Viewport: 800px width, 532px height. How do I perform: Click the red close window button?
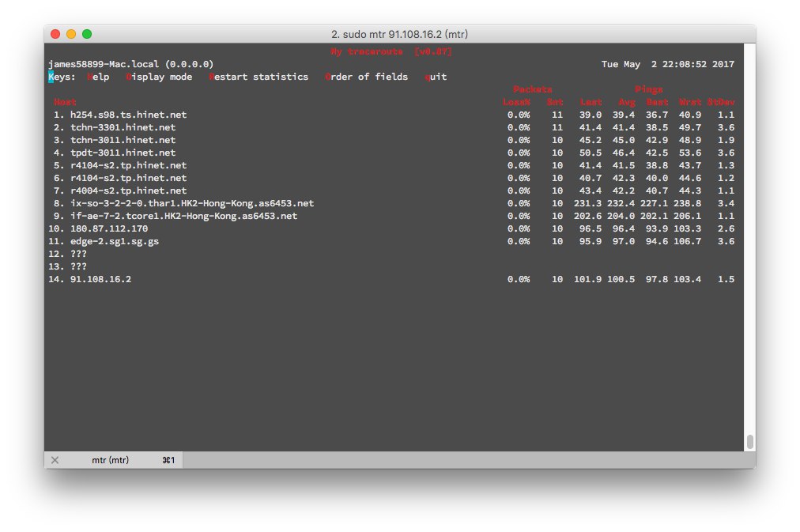coord(55,34)
